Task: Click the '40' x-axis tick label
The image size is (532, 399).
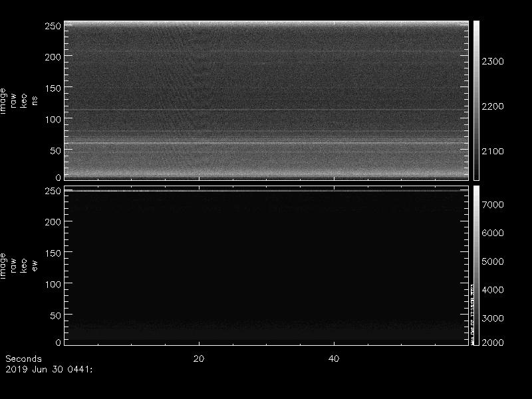Action: pos(334,358)
